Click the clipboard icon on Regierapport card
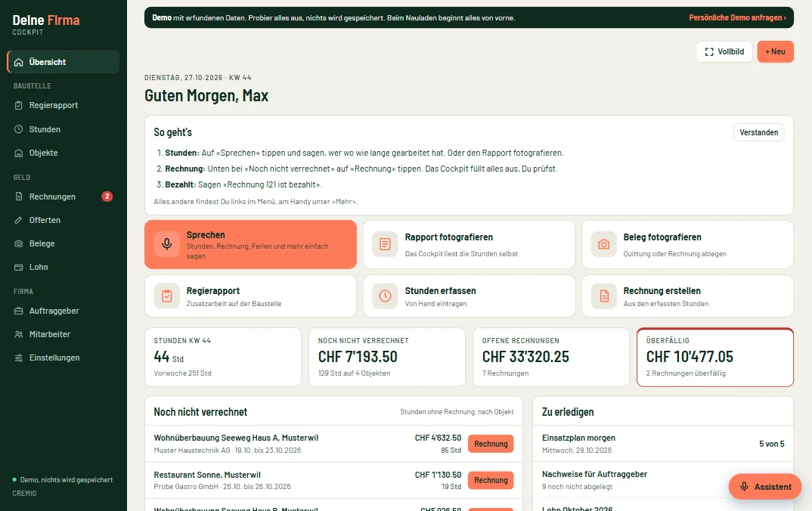The width and height of the screenshot is (812, 511). 167,296
